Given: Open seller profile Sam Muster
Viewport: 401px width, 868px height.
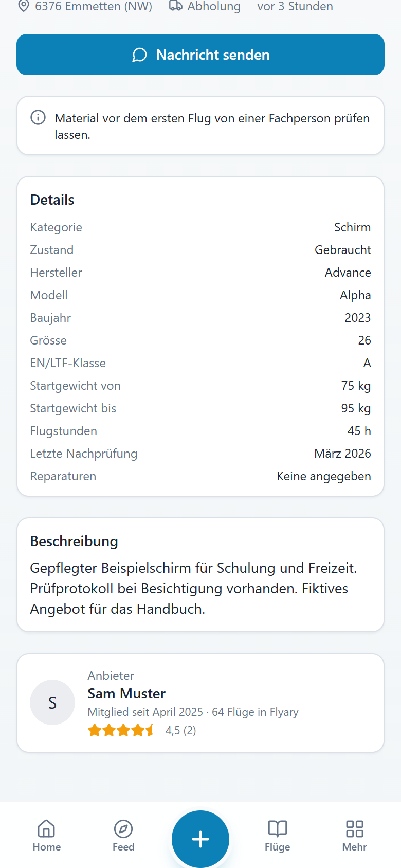Looking at the screenshot, I should 126,694.
